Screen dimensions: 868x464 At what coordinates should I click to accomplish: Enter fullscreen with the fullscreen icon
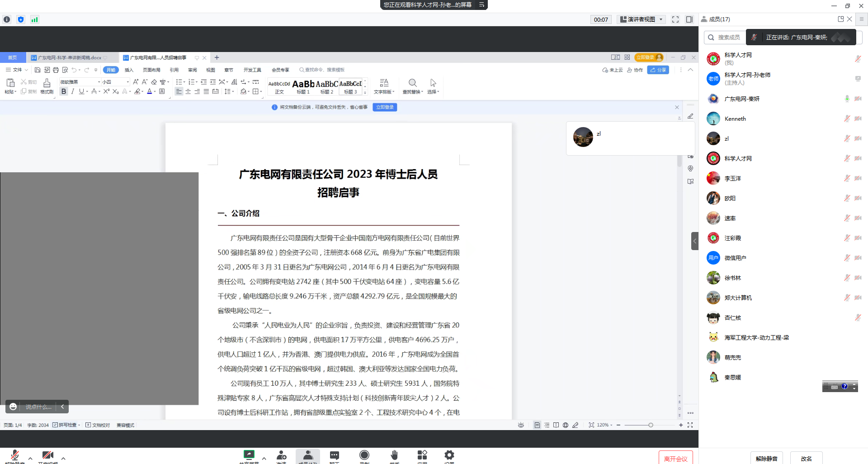tap(675, 19)
